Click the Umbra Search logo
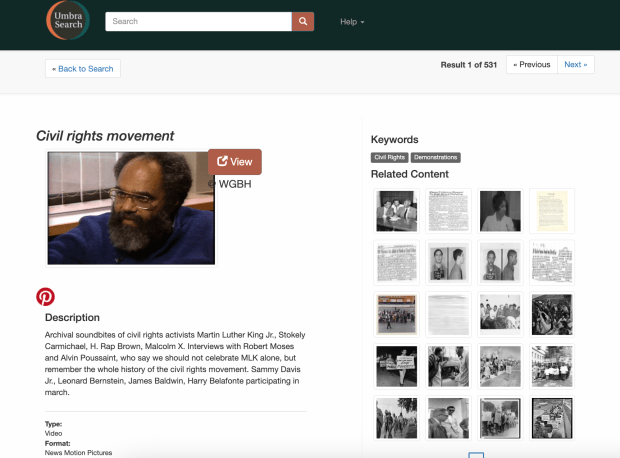Screen dimensions: 620x458 click(68, 21)
